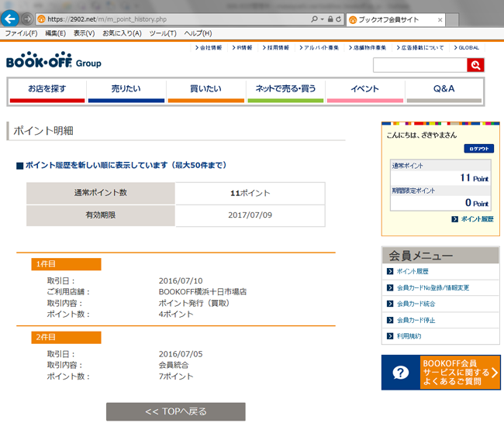The height and width of the screenshot is (423, 504).
Task: Click the red search magnifier button
Action: pos(475,65)
